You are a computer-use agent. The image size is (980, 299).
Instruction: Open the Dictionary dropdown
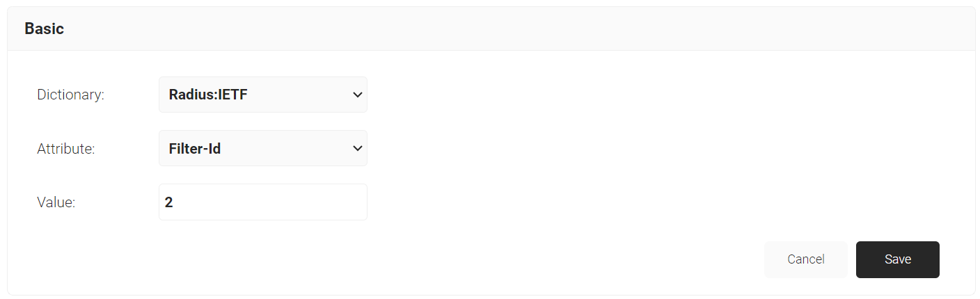pyautogui.click(x=262, y=95)
